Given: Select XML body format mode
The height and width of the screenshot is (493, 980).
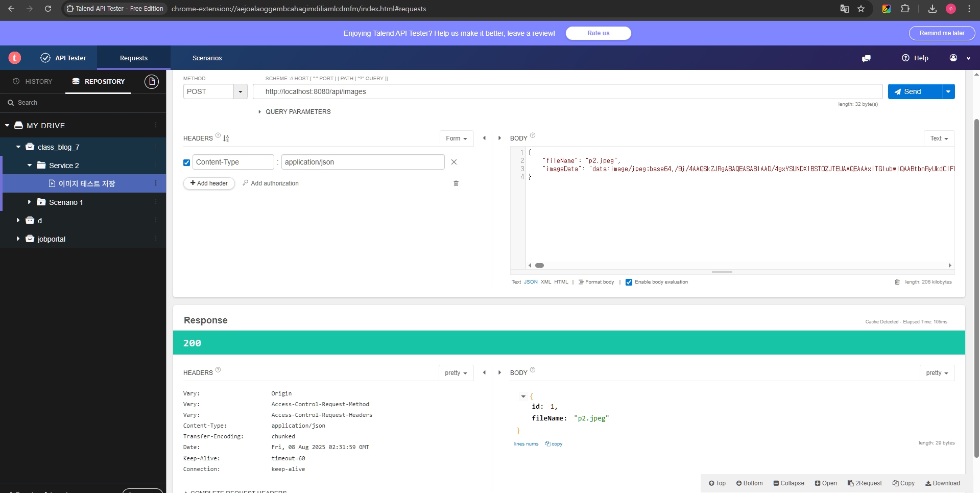Looking at the screenshot, I should click(546, 282).
